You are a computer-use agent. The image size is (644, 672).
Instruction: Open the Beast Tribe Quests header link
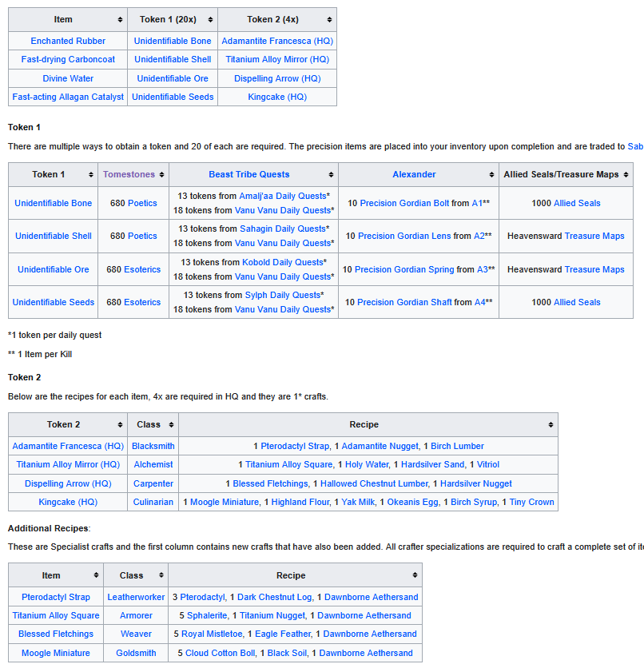point(249,174)
